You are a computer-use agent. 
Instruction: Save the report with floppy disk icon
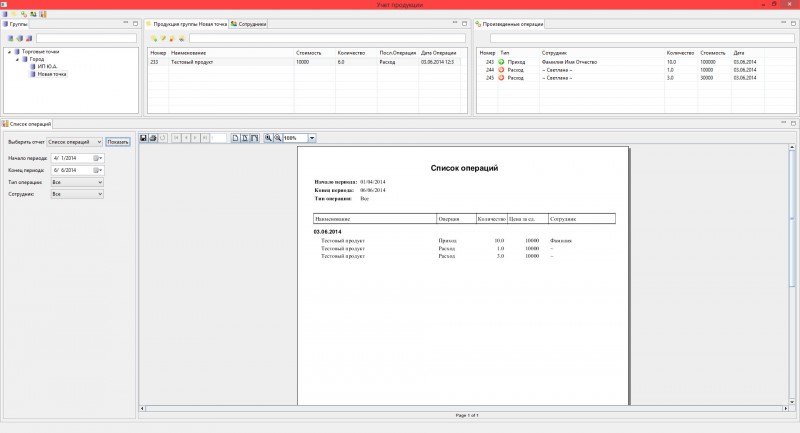point(143,138)
